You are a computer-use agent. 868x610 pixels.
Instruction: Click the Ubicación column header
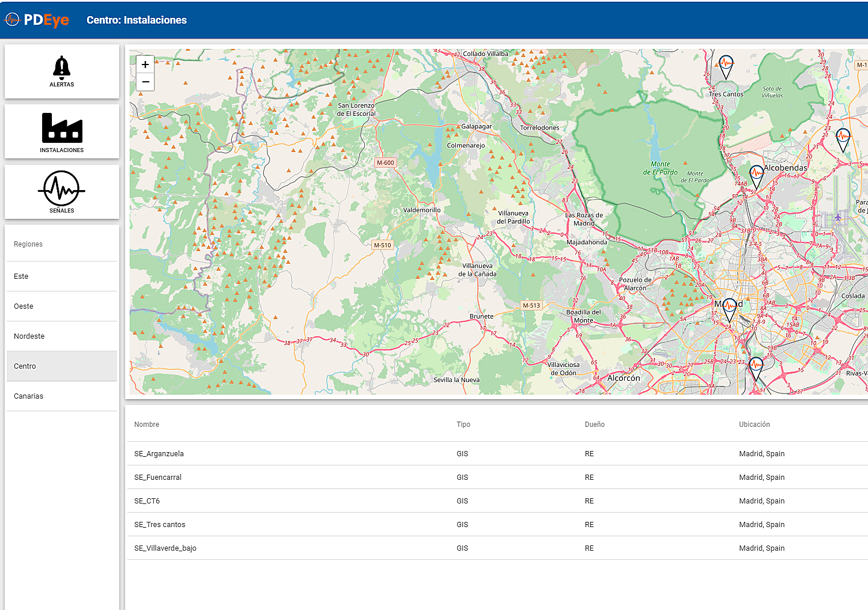coord(754,425)
